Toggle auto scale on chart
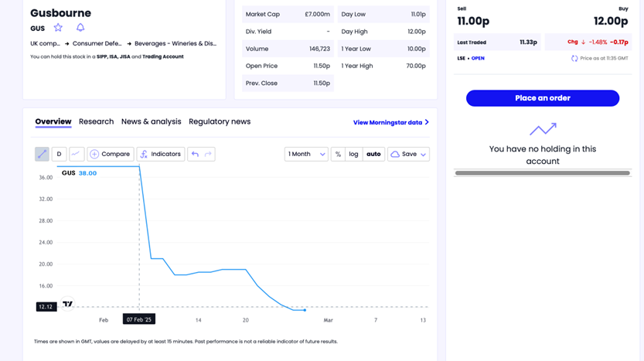This screenshot has height=361, width=644. point(373,154)
